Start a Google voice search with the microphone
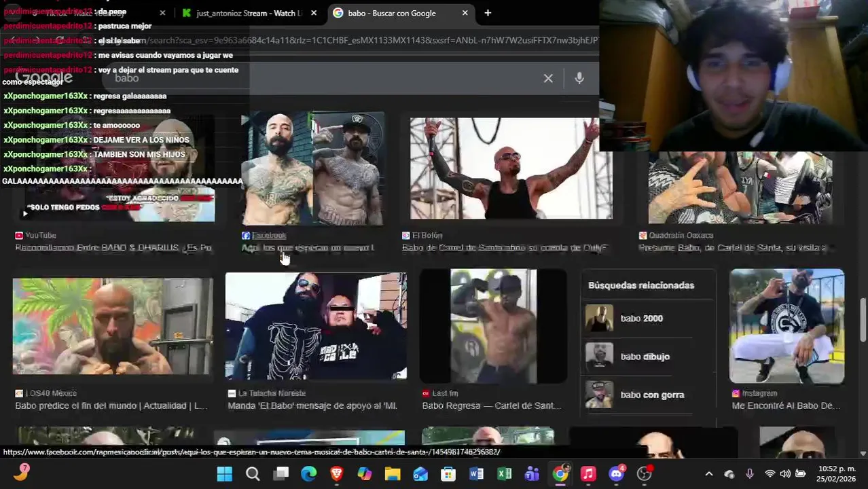Screen dimensions: 868x489 pyautogui.click(x=579, y=78)
